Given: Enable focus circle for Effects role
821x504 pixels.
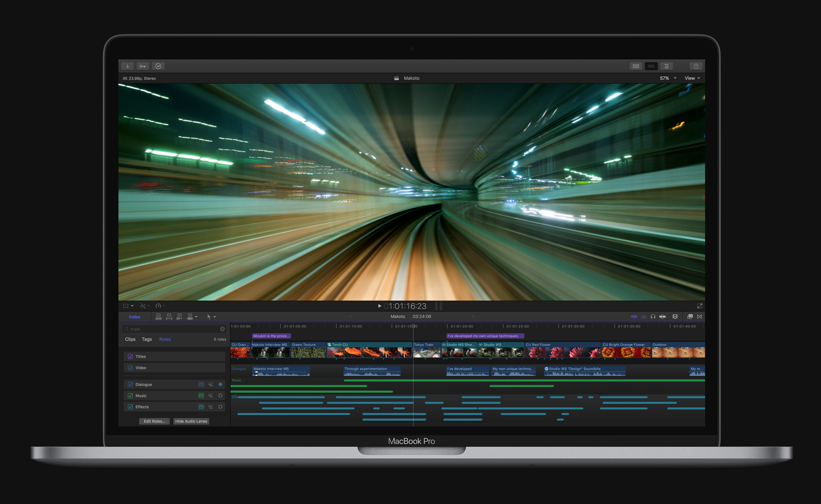Looking at the screenshot, I should (220, 407).
